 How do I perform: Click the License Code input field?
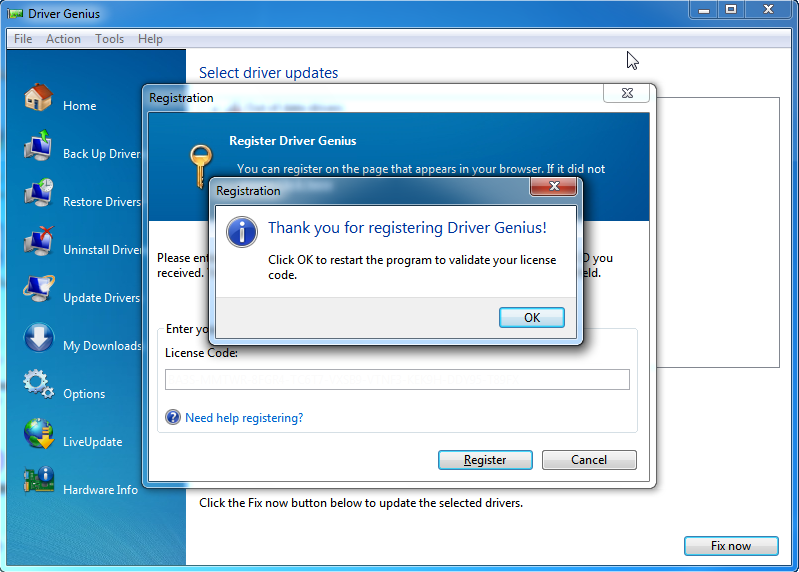pos(397,379)
